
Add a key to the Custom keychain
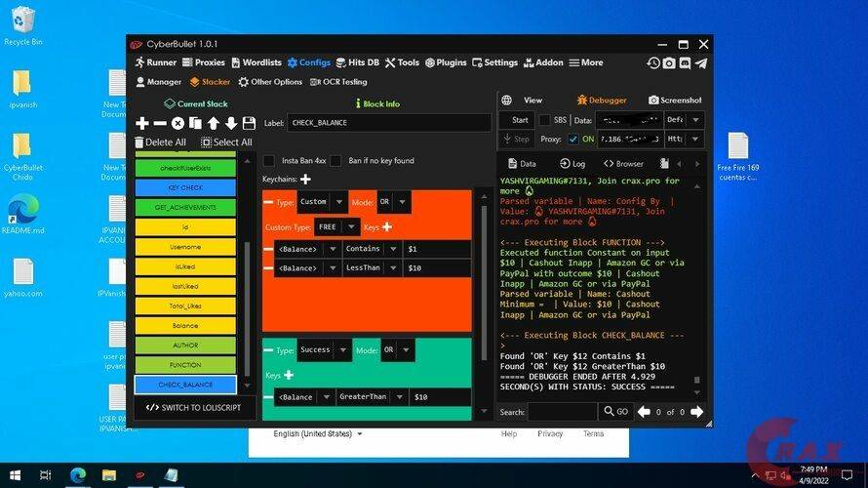387,226
